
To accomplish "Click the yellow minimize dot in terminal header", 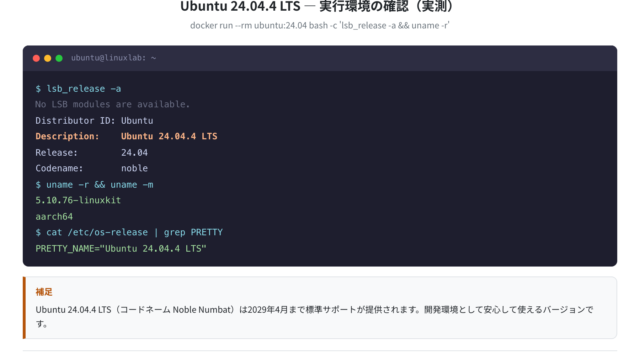I will 48,58.
